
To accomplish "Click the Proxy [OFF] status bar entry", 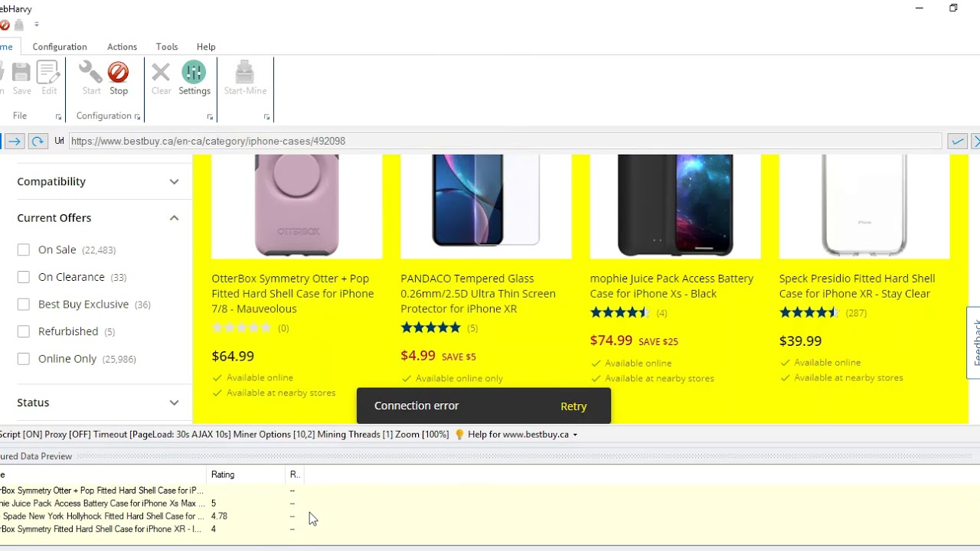I will pyautogui.click(x=67, y=434).
